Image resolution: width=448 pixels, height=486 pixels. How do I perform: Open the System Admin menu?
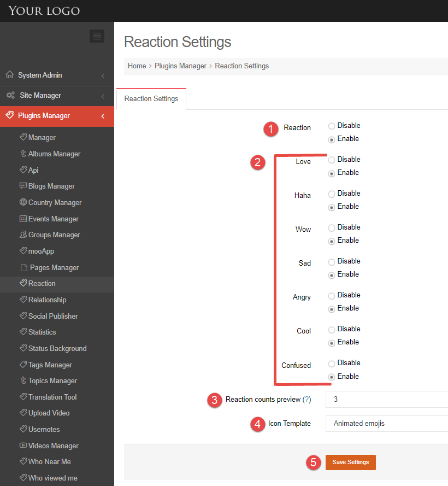pyautogui.click(x=57, y=75)
